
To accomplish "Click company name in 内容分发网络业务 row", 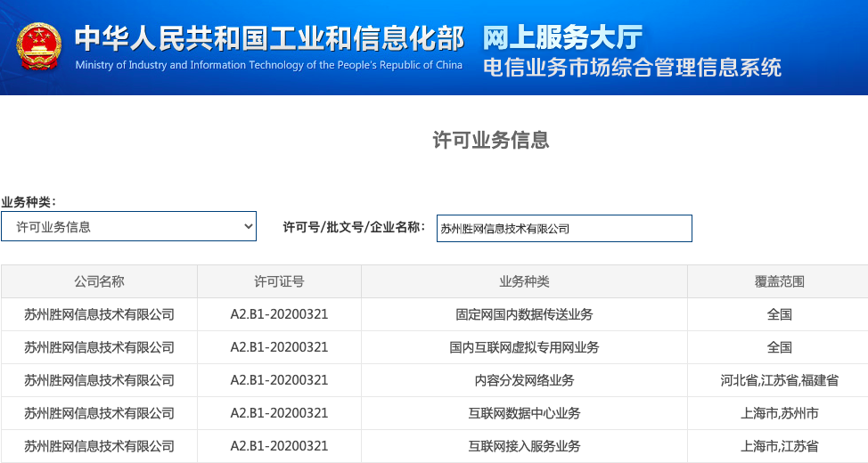I will 99,380.
